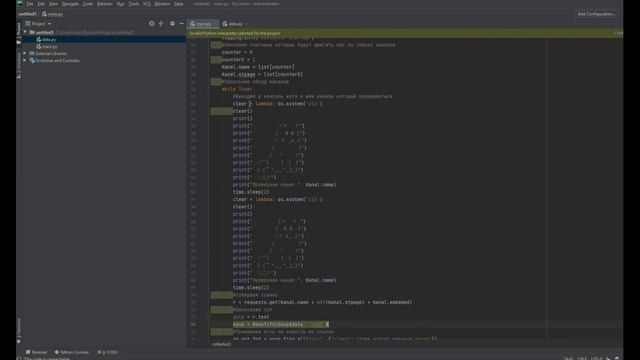This screenshot has width=640, height=360.
Task: Toggle the Structure tool window side tab
Action: click(19, 65)
